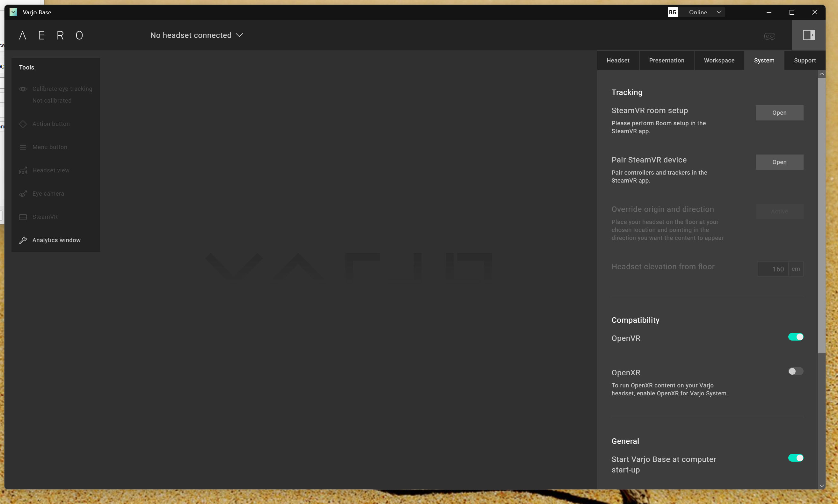The height and width of the screenshot is (504, 838).
Task: Click the headset status icon in header
Action: point(769,36)
